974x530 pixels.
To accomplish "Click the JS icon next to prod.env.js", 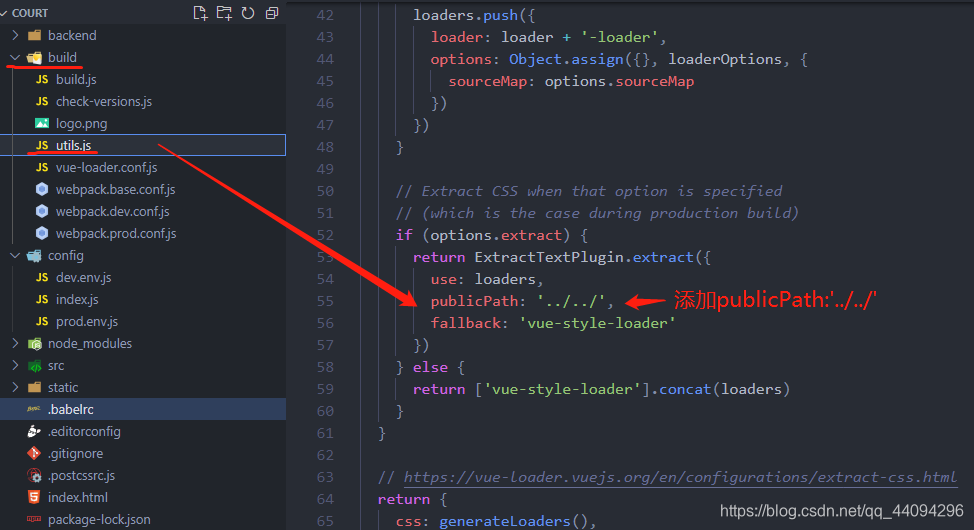I will coord(42,321).
